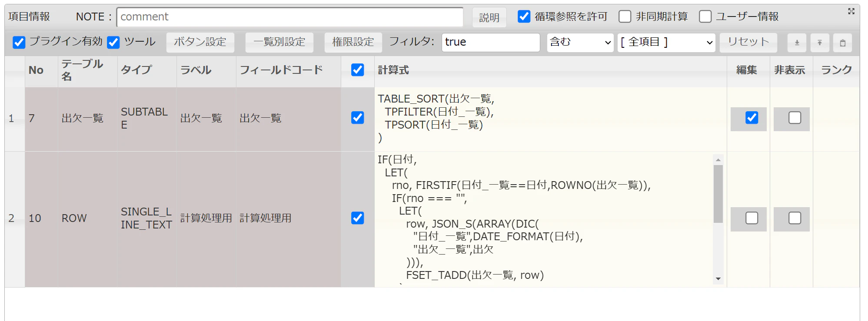This screenshot has width=868, height=321.
Task: Enable the 非同期計算 checkbox
Action: (625, 17)
